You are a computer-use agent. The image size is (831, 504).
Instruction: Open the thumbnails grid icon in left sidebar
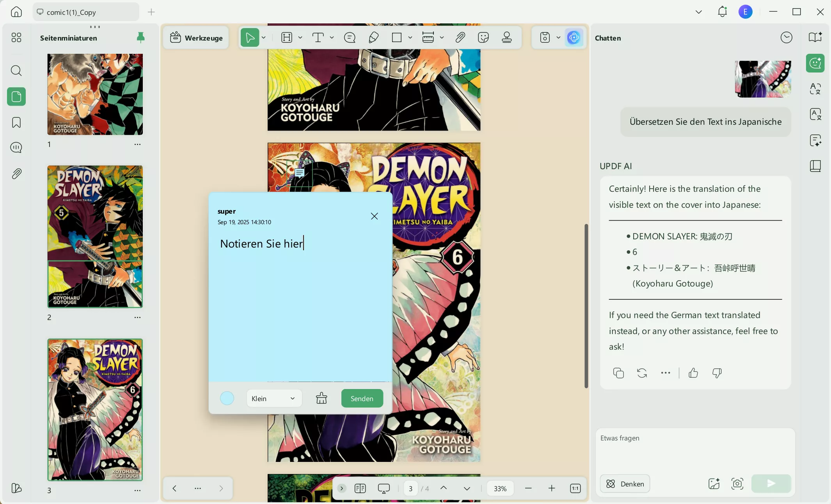click(x=16, y=37)
